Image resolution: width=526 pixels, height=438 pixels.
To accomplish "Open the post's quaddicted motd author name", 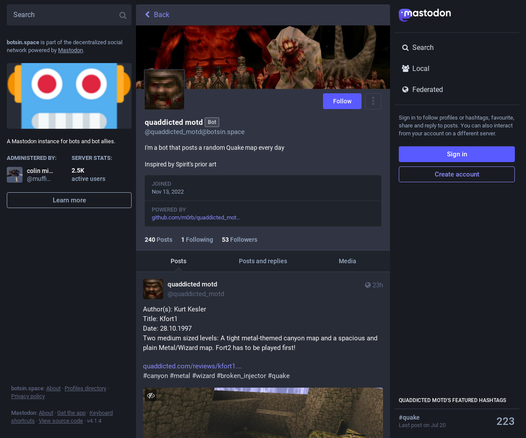I will [x=192, y=284].
